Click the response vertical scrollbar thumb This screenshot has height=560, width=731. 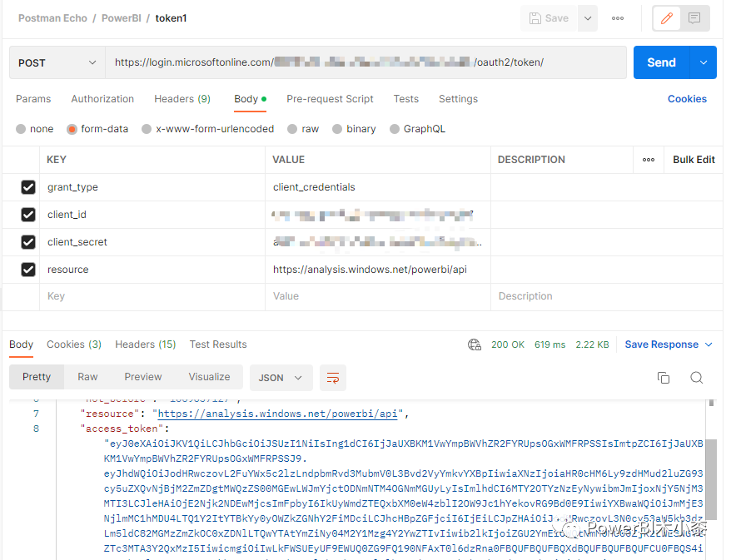710,479
